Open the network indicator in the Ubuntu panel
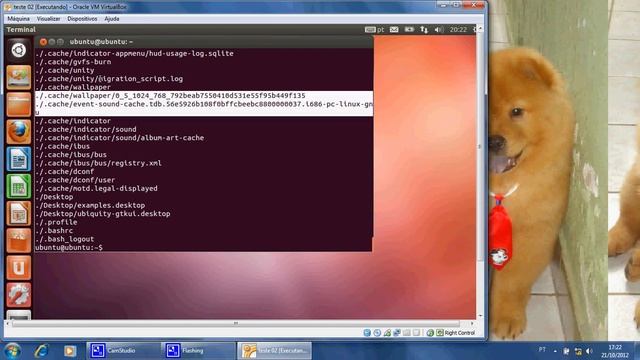Viewport: 640px width, 360px height. (x=424, y=29)
